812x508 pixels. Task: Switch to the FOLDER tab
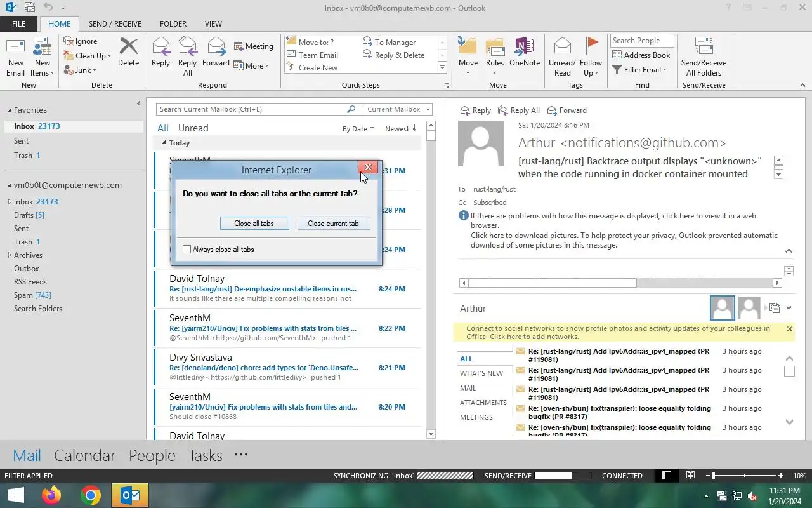(173, 24)
